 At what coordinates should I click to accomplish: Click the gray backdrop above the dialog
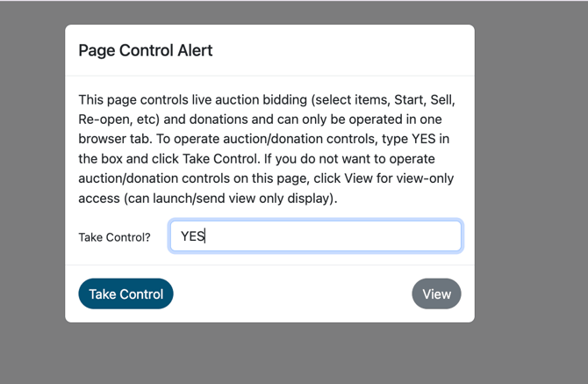[x=263, y=11]
